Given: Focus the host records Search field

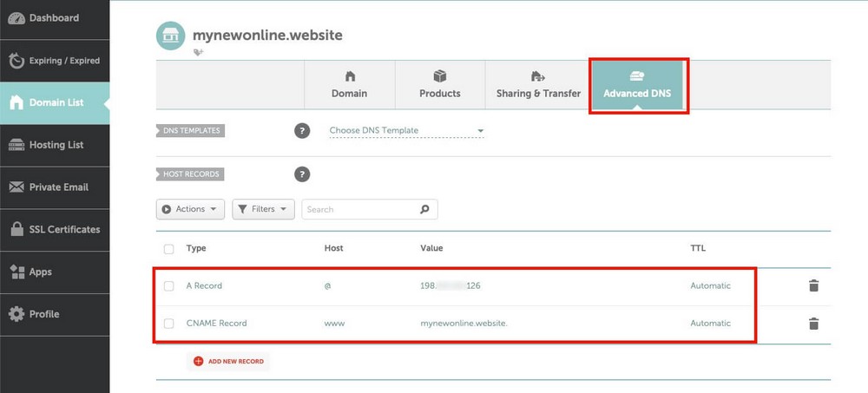Looking at the screenshot, I should (360, 209).
